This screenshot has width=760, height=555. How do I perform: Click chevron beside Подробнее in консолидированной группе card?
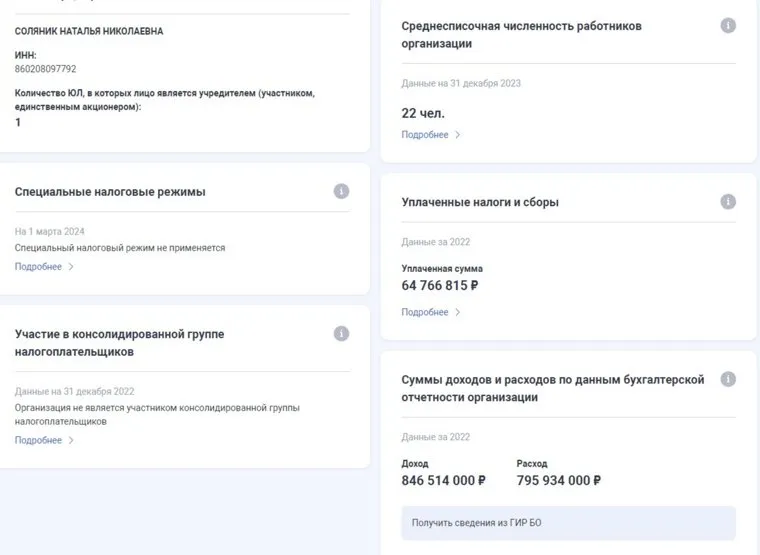click(x=71, y=440)
